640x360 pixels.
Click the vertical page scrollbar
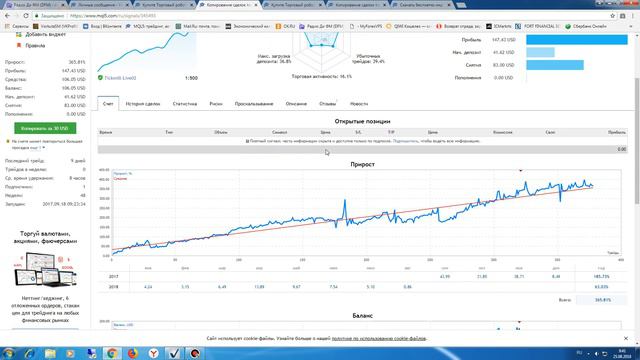(637, 141)
